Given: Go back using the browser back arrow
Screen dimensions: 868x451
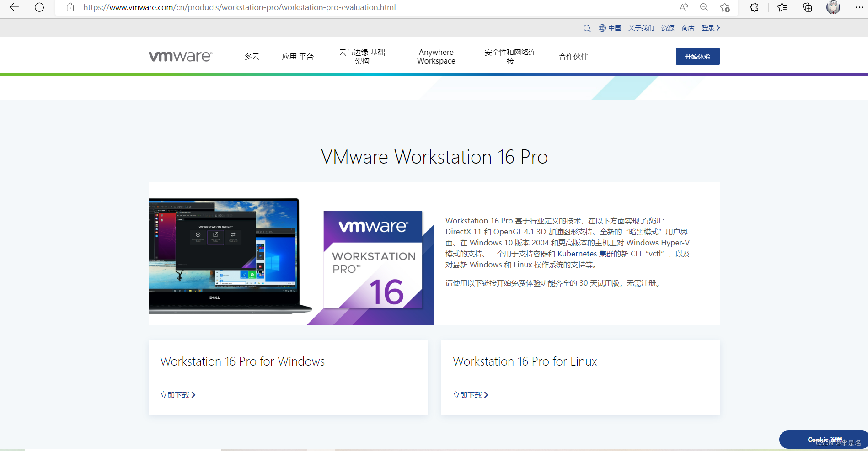Looking at the screenshot, I should pyautogui.click(x=14, y=7).
